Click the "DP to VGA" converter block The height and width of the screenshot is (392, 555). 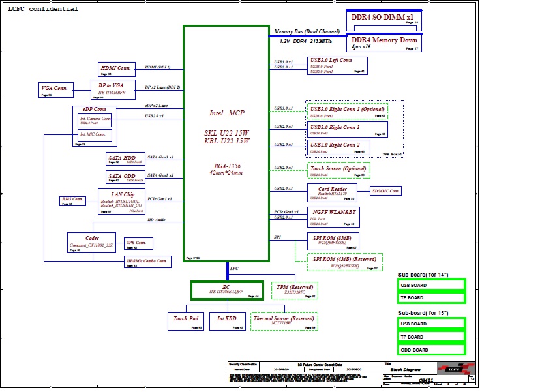click(113, 89)
